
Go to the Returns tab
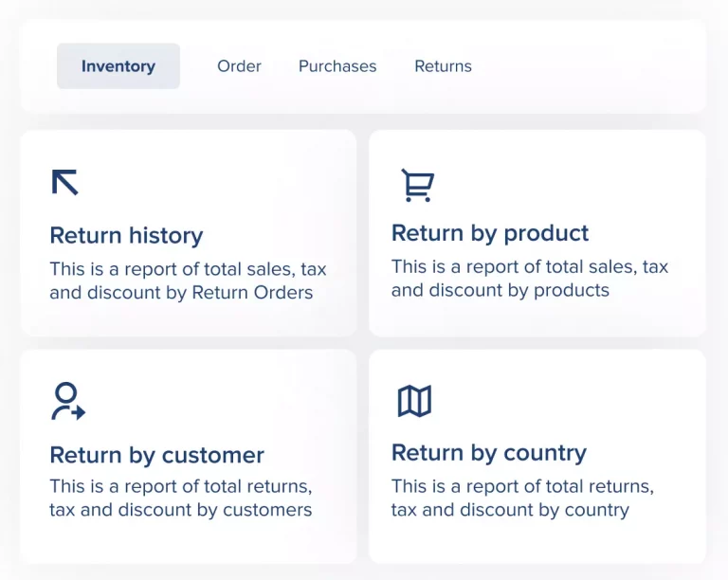click(x=443, y=66)
